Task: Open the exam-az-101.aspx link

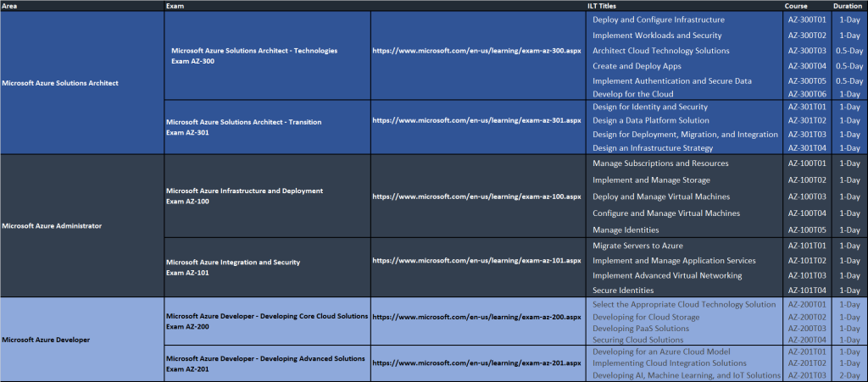Action: [x=476, y=260]
